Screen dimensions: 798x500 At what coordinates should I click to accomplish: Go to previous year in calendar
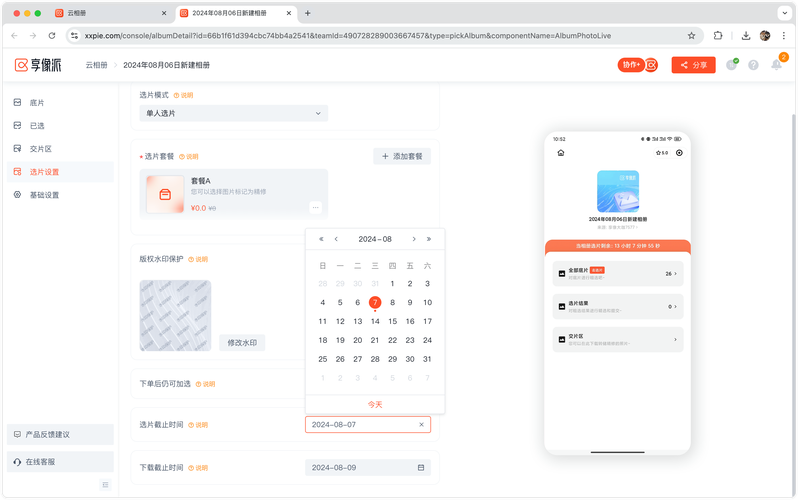[x=321, y=239]
